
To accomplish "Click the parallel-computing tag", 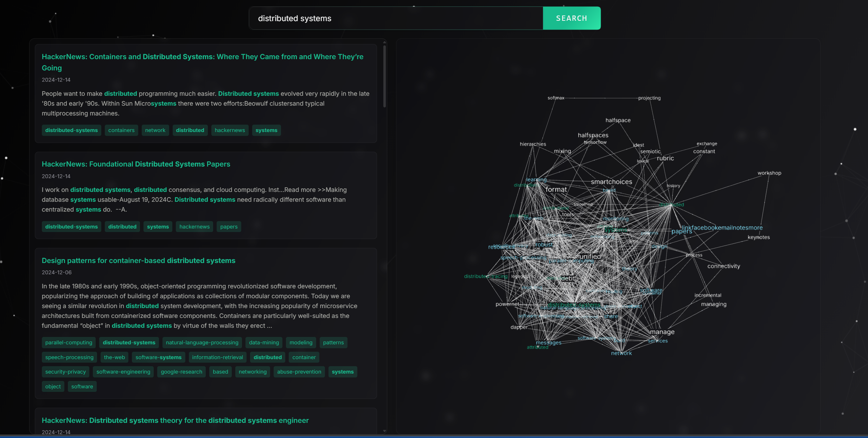I will 69,343.
